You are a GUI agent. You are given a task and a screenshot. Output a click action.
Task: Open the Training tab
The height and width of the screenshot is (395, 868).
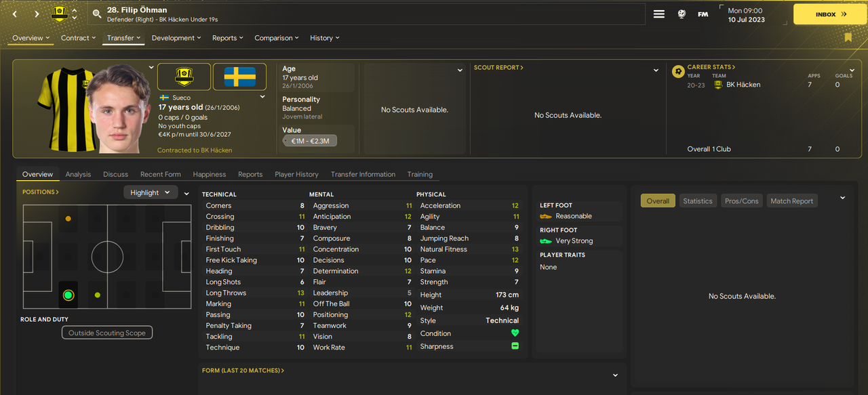click(420, 174)
